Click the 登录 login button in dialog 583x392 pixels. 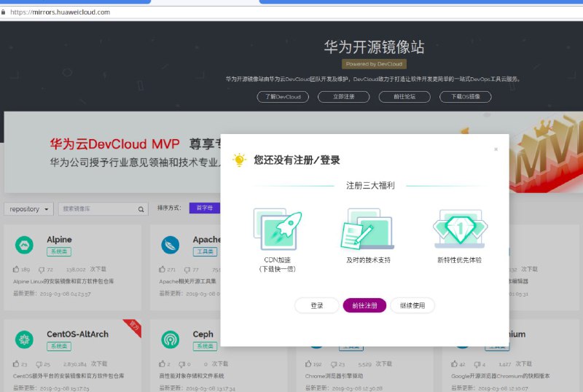point(316,305)
